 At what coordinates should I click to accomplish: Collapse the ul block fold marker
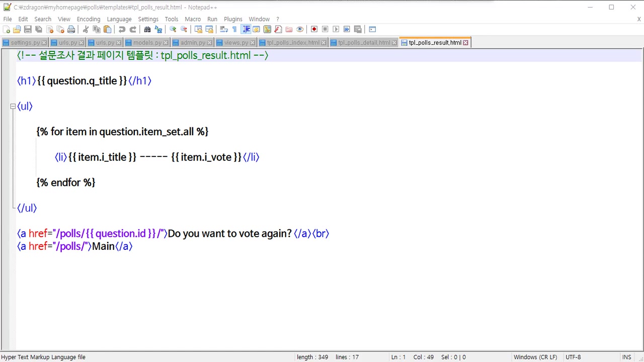point(13,107)
